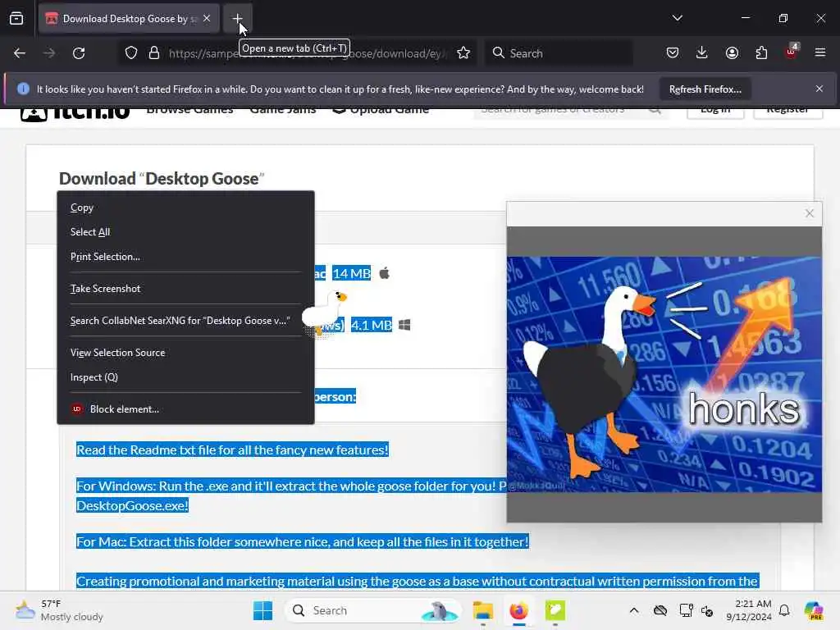This screenshot has width=840, height=630.
Task: Choose Print Selection... from the context menu
Action: click(185, 257)
